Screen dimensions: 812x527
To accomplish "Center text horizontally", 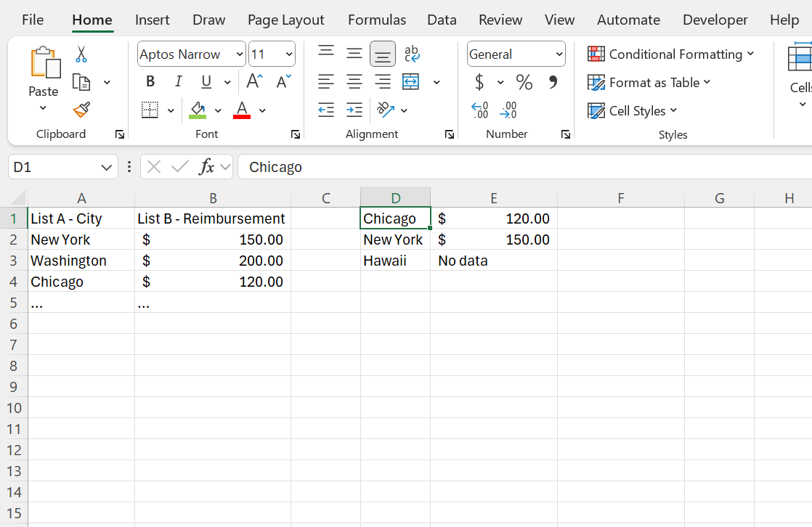I will point(354,82).
